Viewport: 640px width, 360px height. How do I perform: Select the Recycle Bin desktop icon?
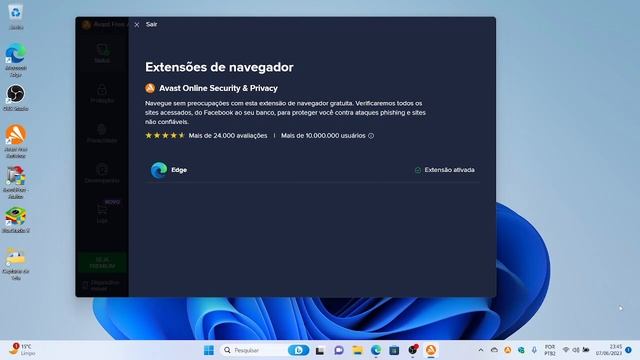click(16, 16)
